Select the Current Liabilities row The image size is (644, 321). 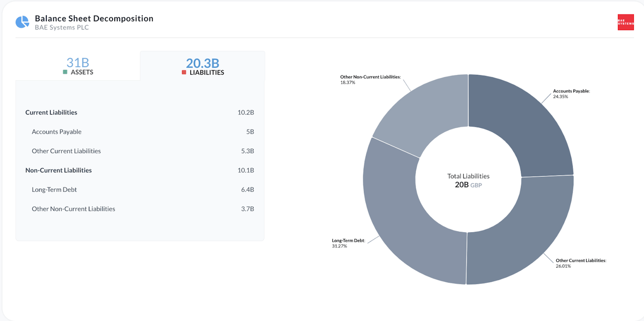pyautogui.click(x=139, y=113)
